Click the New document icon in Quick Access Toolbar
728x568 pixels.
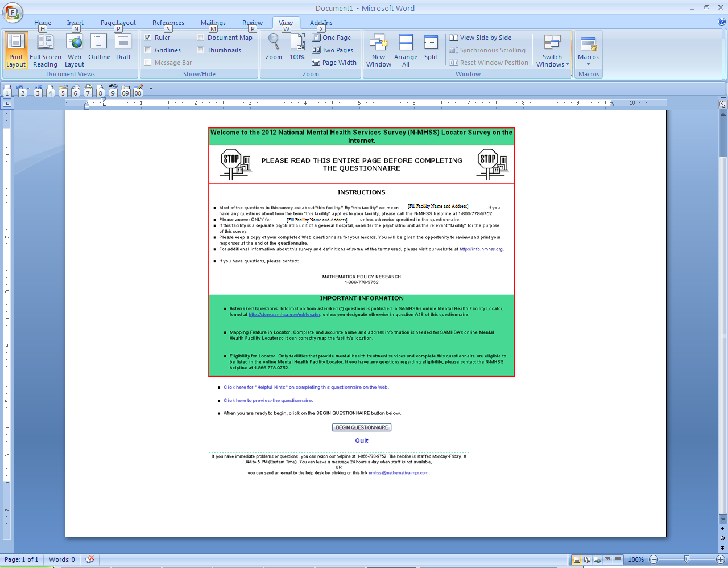pyautogui.click(x=51, y=90)
